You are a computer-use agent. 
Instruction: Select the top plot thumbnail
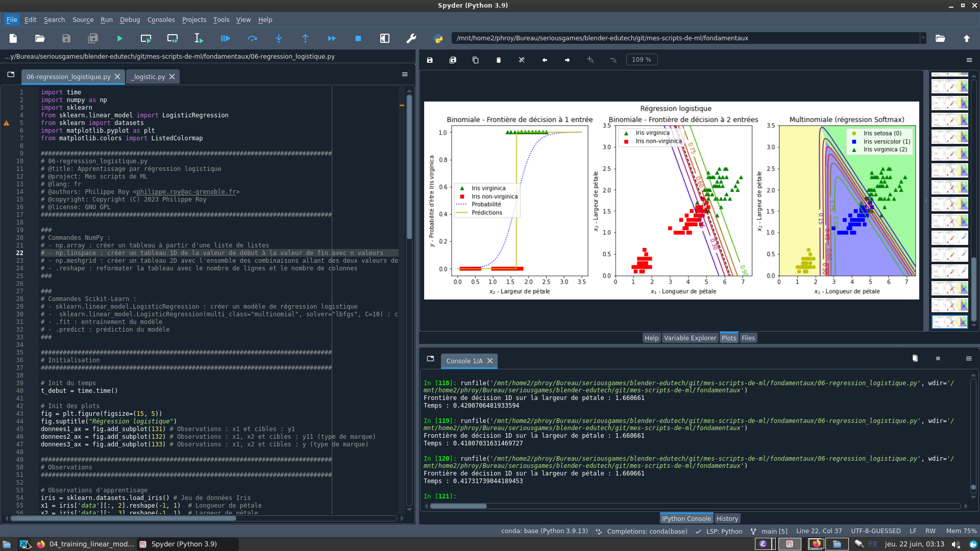(950, 74)
